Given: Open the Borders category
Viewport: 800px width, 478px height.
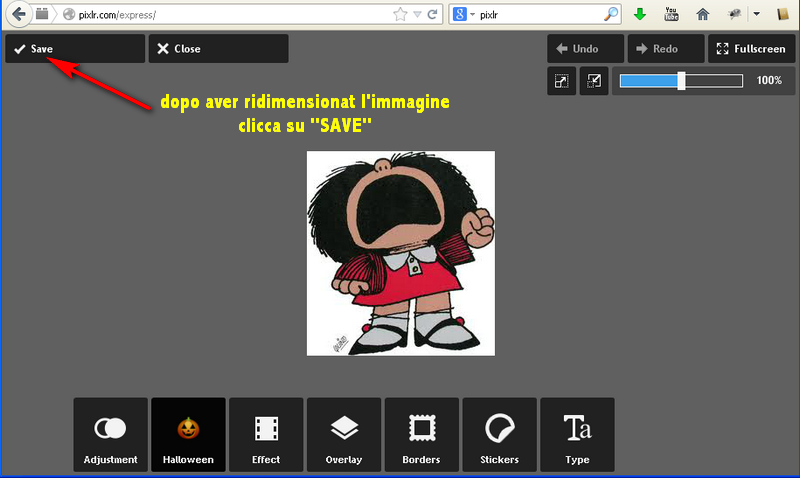Looking at the screenshot, I should 421,435.
